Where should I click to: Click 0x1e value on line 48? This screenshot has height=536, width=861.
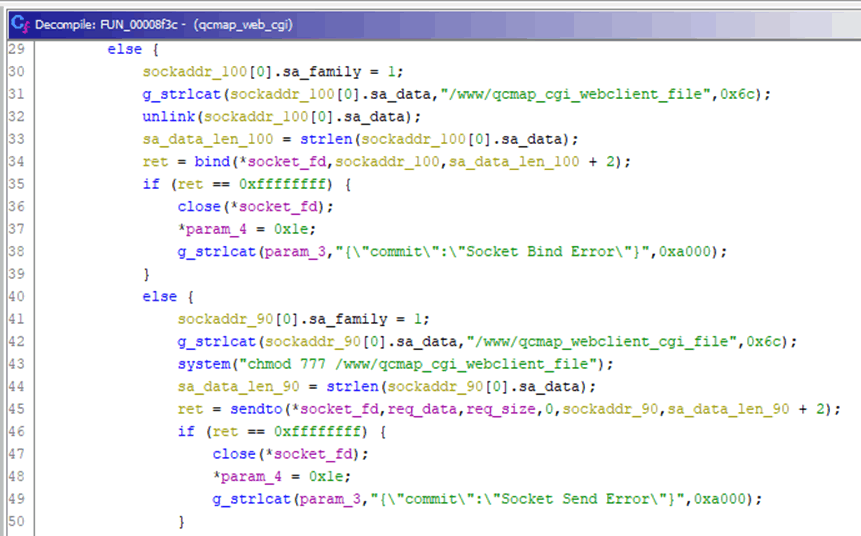coord(326,477)
